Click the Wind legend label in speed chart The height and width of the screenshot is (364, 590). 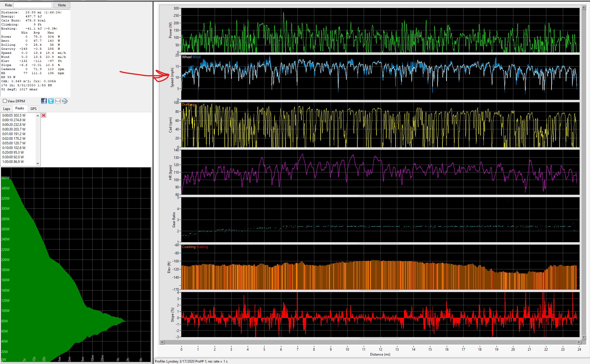196,57
